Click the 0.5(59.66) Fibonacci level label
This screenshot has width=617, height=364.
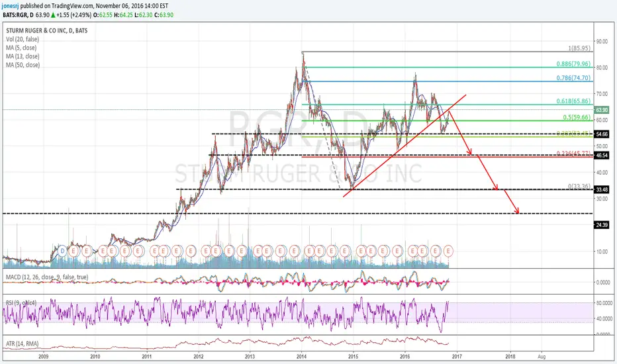coord(577,117)
